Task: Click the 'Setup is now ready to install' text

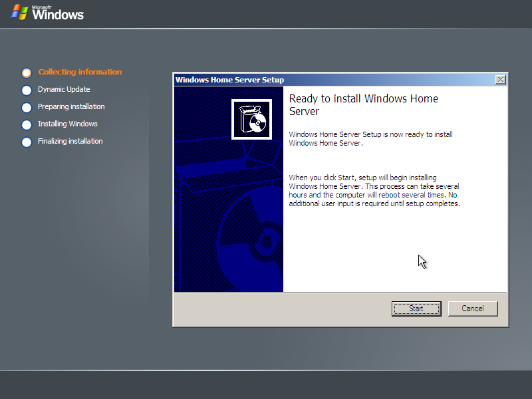Action: click(370, 138)
